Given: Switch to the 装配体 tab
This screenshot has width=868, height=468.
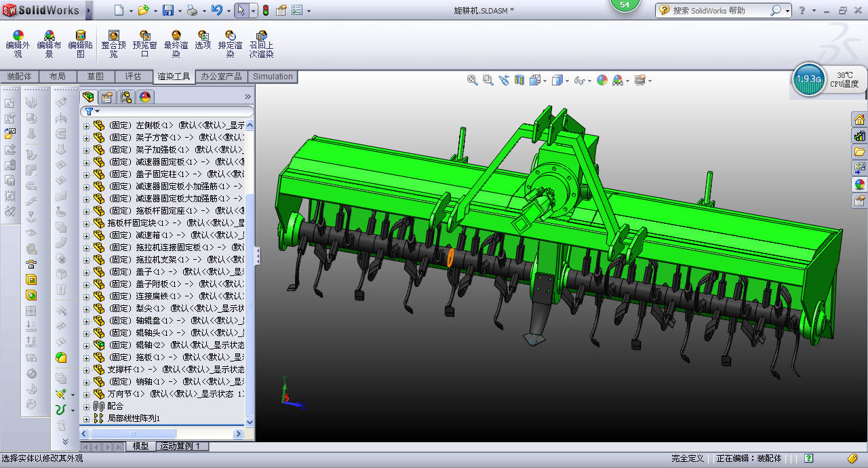Looking at the screenshot, I should pyautogui.click(x=19, y=77).
